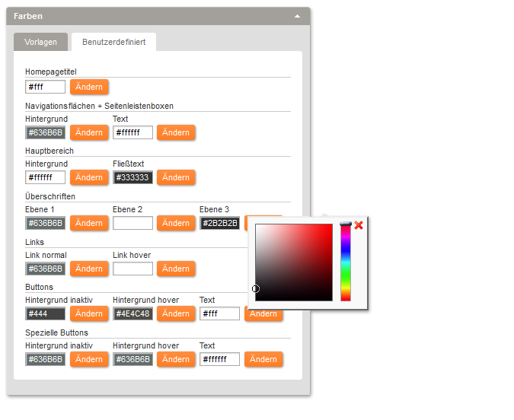Click the empty Link hover color field

[132, 269]
